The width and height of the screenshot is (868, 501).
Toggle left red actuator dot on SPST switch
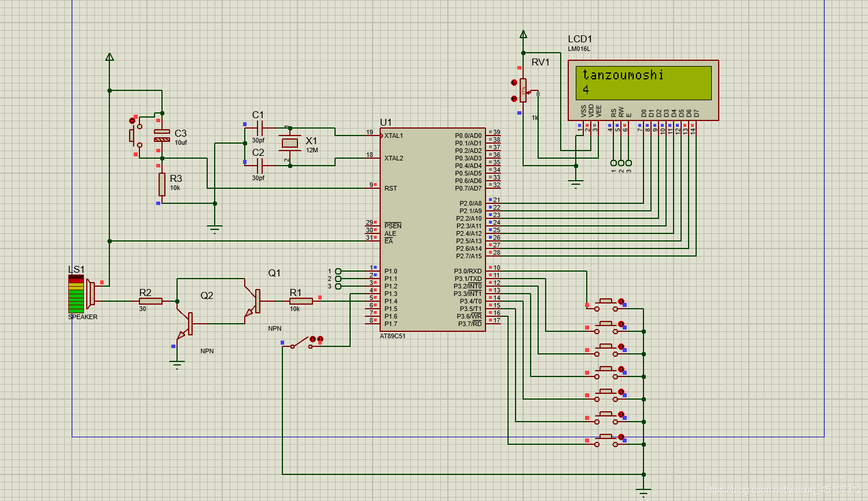pos(312,339)
